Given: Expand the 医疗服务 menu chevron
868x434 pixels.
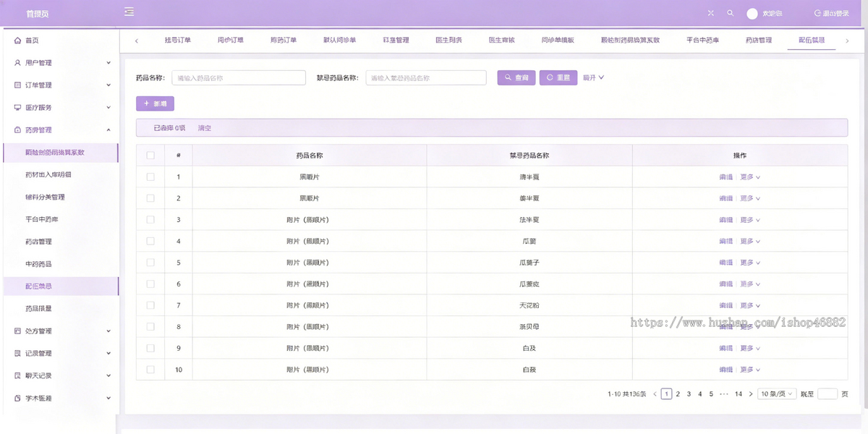Looking at the screenshot, I should point(109,108).
